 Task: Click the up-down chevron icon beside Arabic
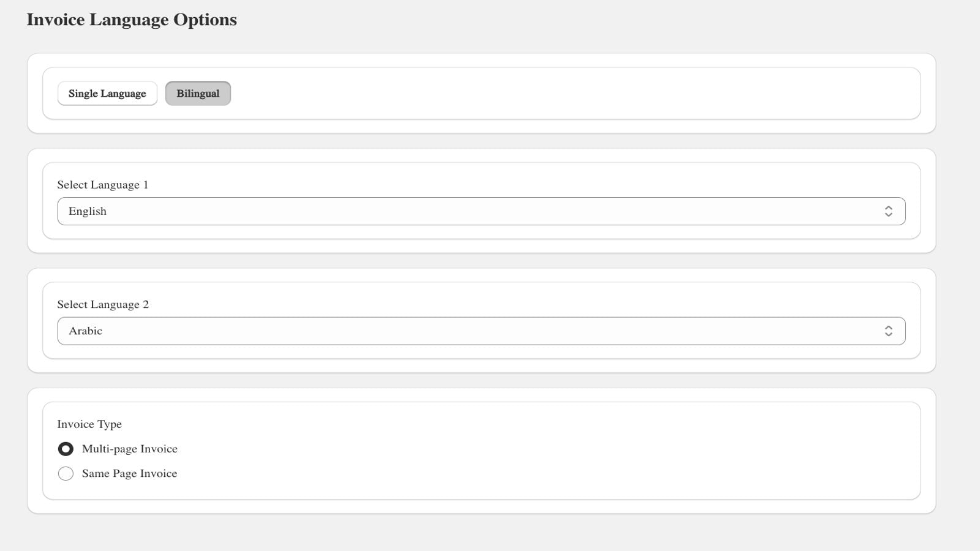tap(888, 331)
